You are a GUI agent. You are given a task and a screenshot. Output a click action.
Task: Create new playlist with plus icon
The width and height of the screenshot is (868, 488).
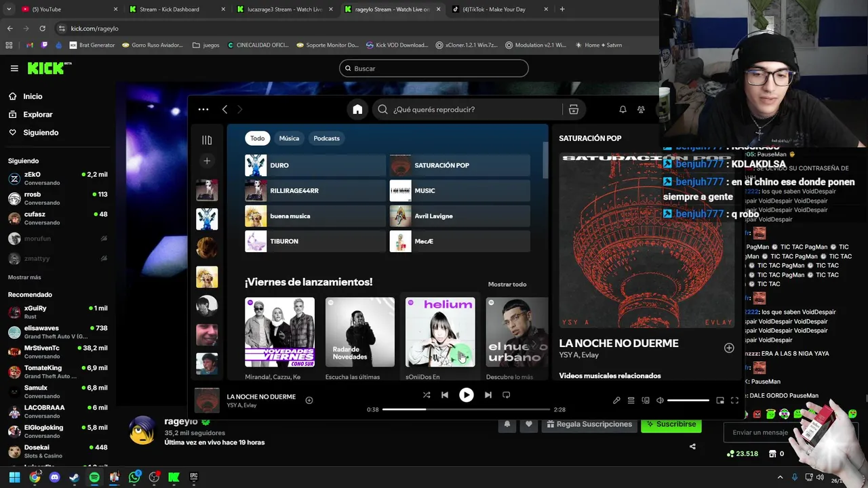(x=207, y=161)
